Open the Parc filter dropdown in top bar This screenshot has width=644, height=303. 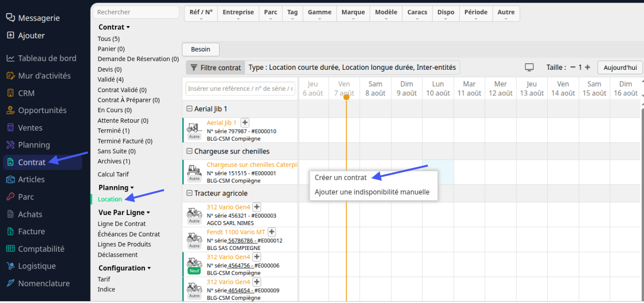271,14
